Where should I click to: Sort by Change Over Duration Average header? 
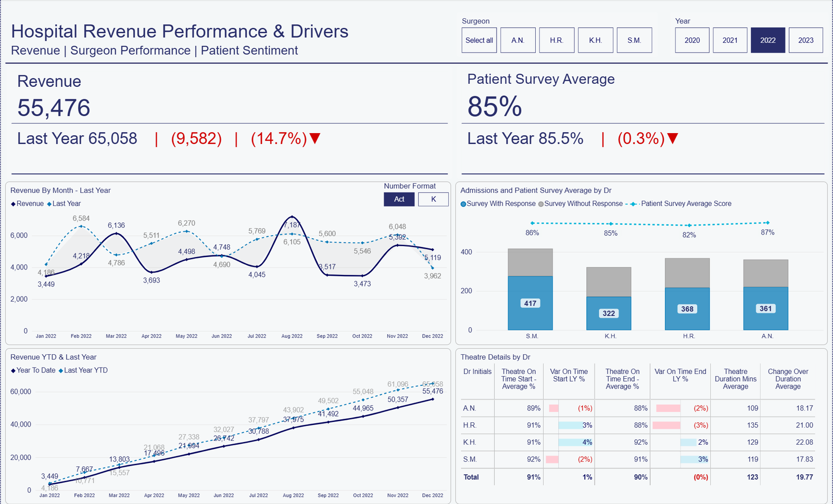[x=788, y=379]
